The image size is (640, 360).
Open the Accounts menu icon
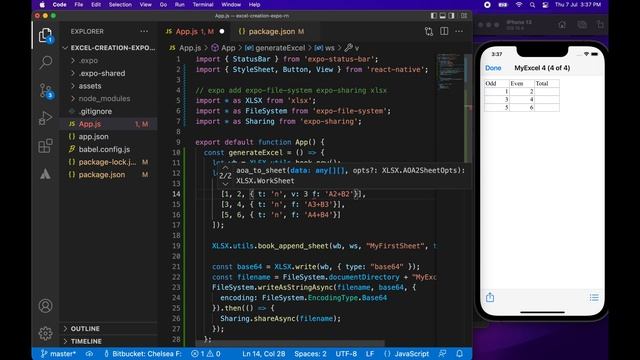tap(45, 306)
